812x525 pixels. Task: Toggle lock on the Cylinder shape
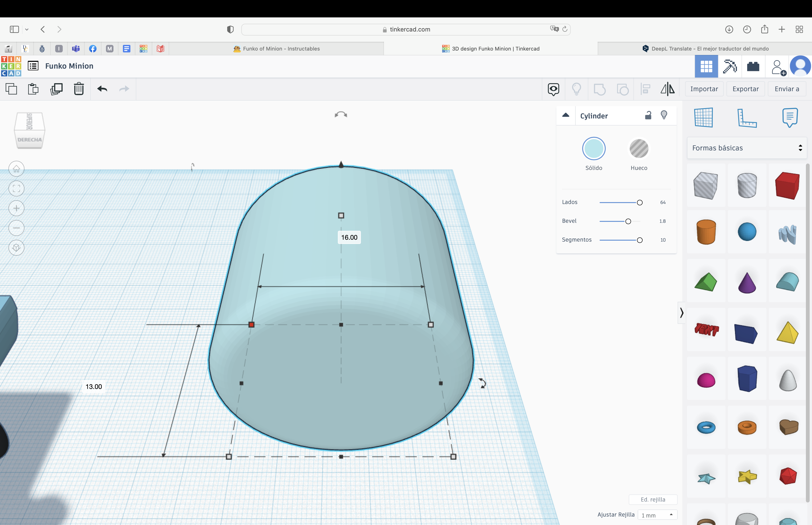(x=648, y=115)
